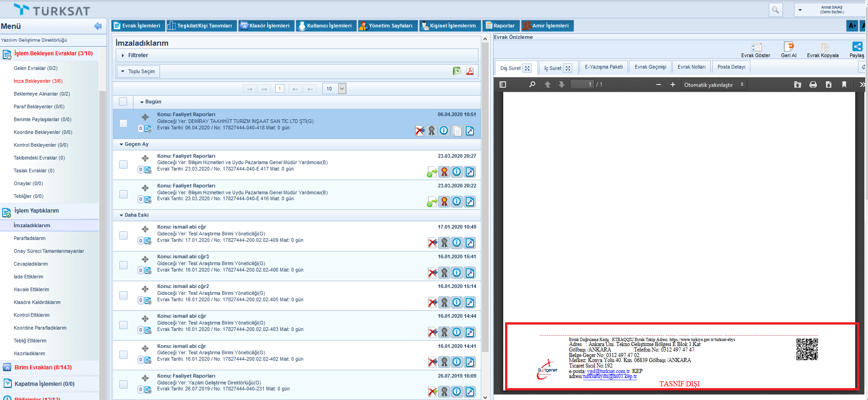
Task: Click the PDF page number field
Action: 582,85
